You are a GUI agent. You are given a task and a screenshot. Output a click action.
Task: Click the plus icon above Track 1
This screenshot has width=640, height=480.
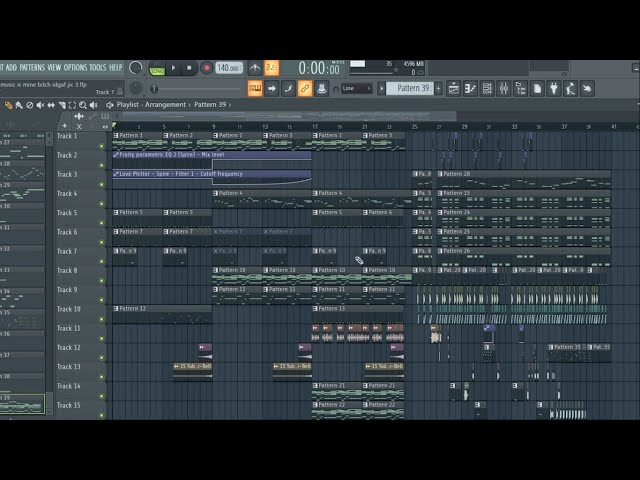(x=64, y=126)
